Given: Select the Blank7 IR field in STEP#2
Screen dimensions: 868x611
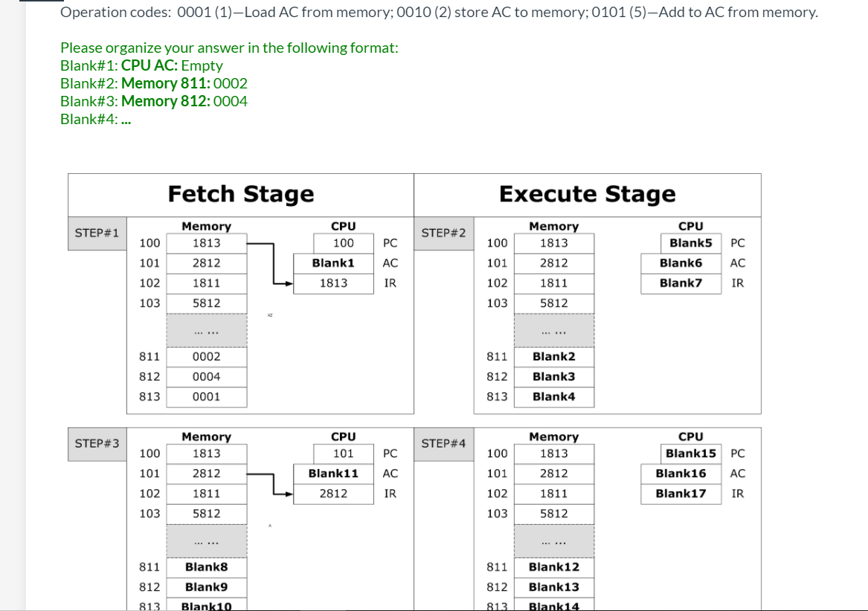Looking at the screenshot, I should pyautogui.click(x=681, y=282).
